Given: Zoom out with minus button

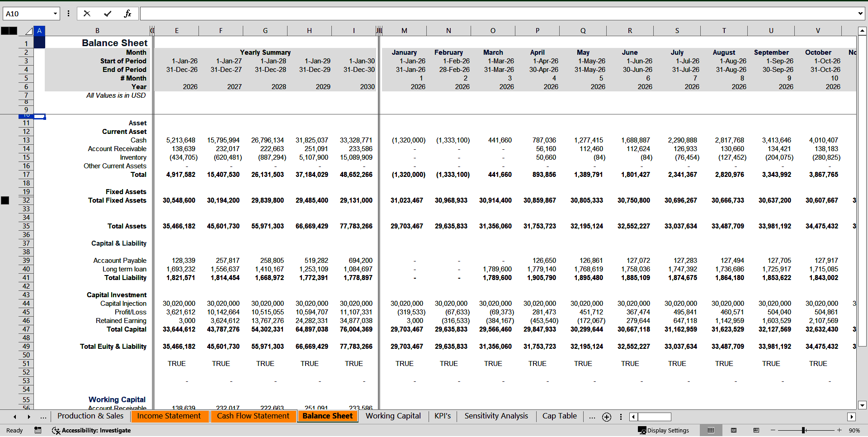Looking at the screenshot, I should [773, 430].
